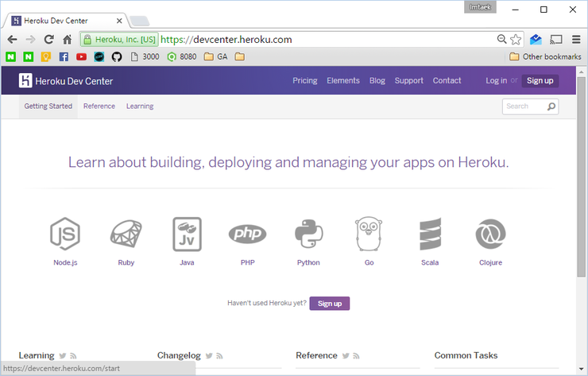Close the Heroku Dev Center tab
Viewport: 588px width, 376px height.
pyautogui.click(x=119, y=21)
